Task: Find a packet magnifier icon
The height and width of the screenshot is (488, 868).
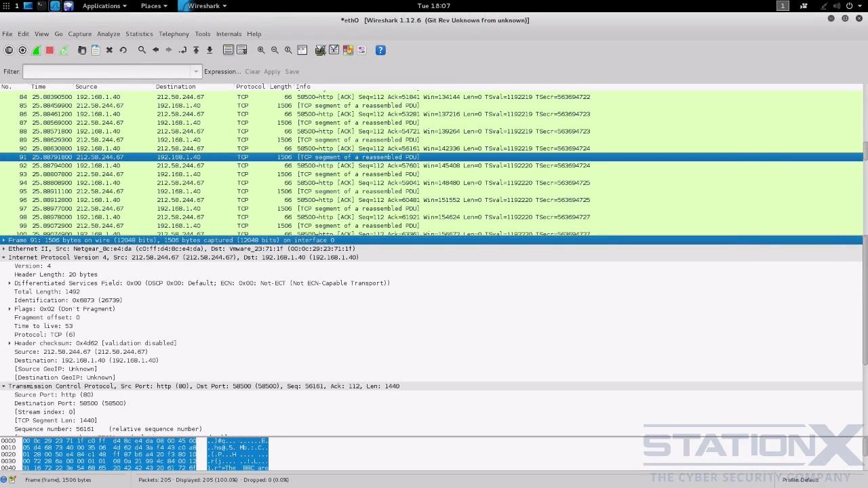Action: click(x=142, y=50)
